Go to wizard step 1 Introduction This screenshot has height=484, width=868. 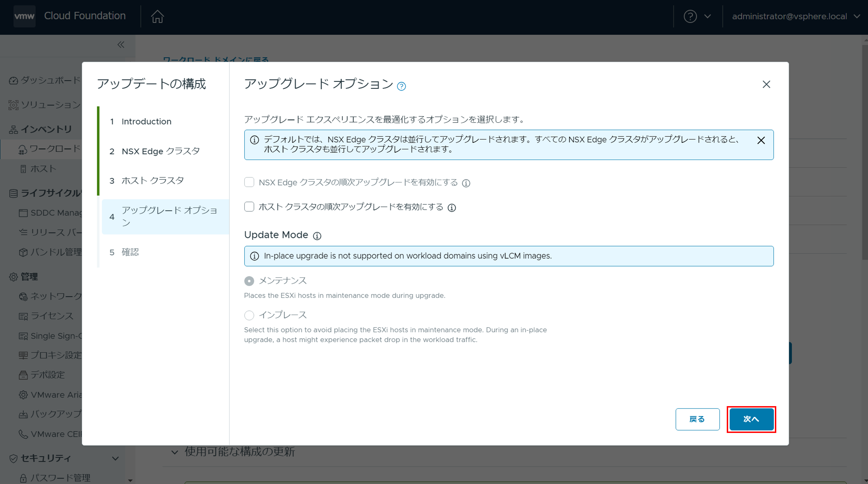click(165, 121)
